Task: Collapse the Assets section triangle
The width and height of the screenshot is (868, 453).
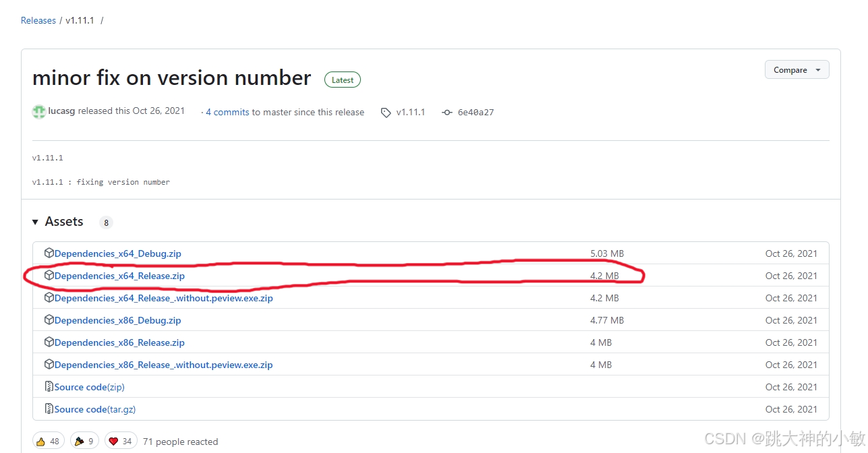Action: [x=35, y=222]
